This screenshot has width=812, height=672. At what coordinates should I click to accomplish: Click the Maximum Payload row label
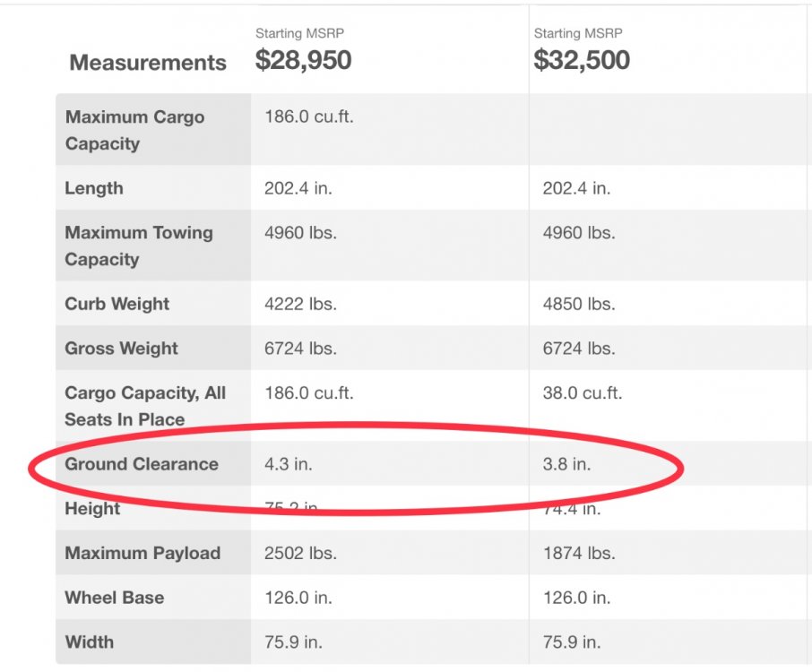click(x=143, y=553)
